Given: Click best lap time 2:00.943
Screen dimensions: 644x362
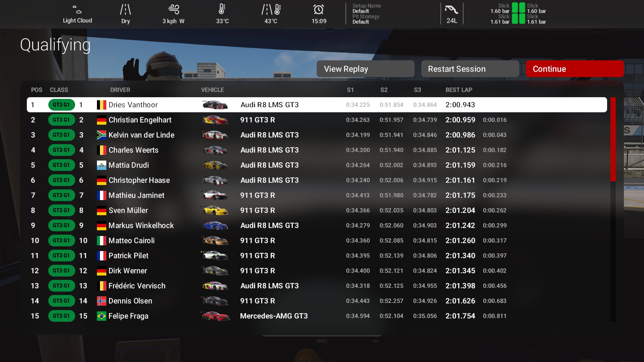Looking at the screenshot, I should point(460,105).
